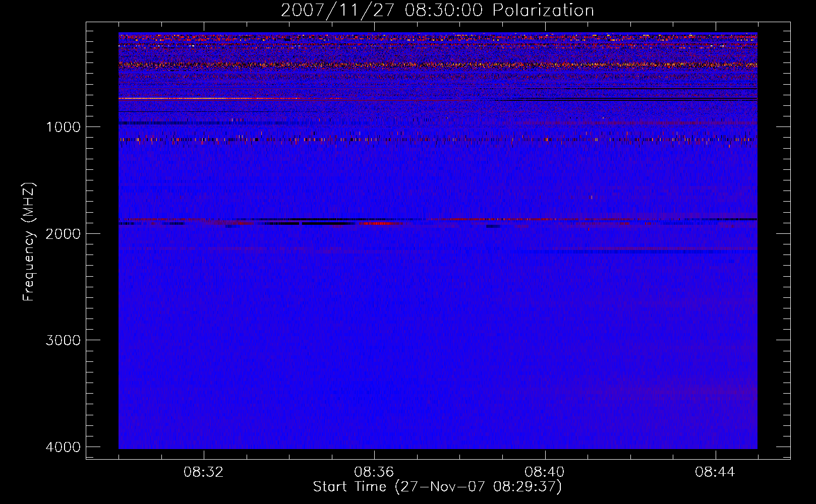Click the 'Start Time (27-Nov-07 08:29:37)' label
Viewport: 816px width, 504px height.
pyautogui.click(x=437, y=487)
